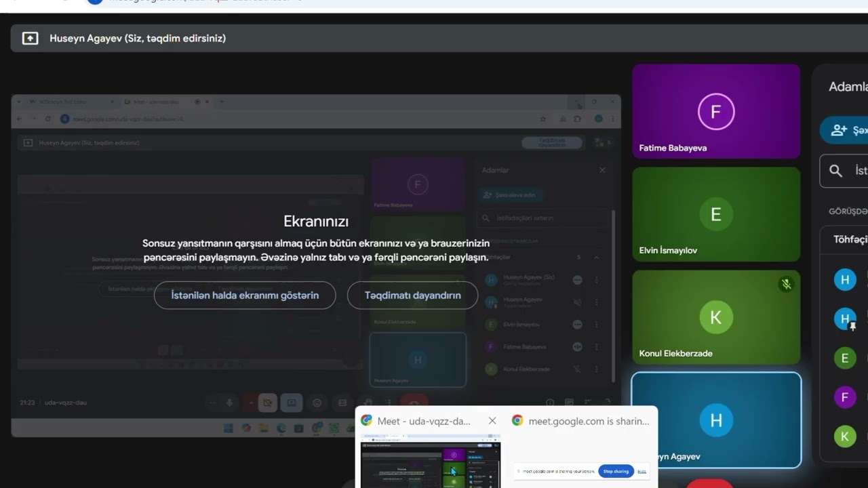This screenshot has width=868, height=488.
Task: Open the three-dot menu for Fatime Babayeva in the mirrored list
Action: pyautogui.click(x=597, y=347)
